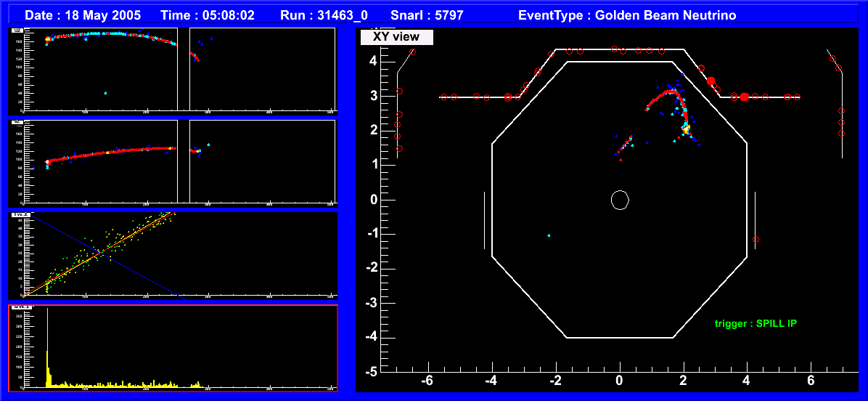The width and height of the screenshot is (868, 401).
Task: Select the tall yellow peak in Q vs. Z histogram
Action: (x=48, y=347)
